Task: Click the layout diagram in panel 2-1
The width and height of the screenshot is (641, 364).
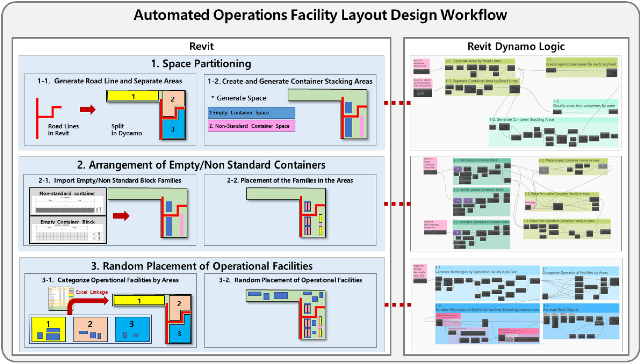Action: click(148, 213)
